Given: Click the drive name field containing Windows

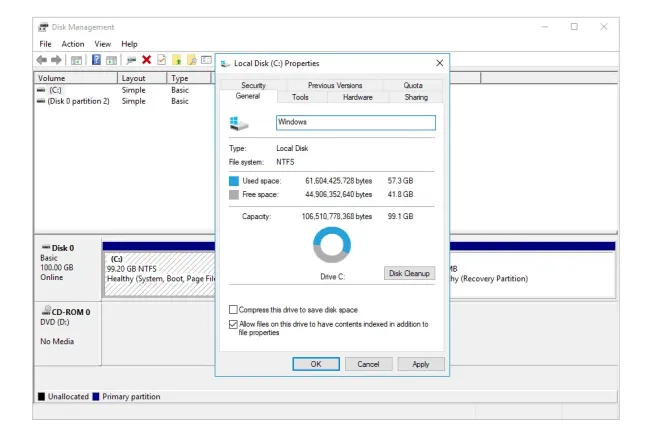Looking at the screenshot, I should coord(355,122).
